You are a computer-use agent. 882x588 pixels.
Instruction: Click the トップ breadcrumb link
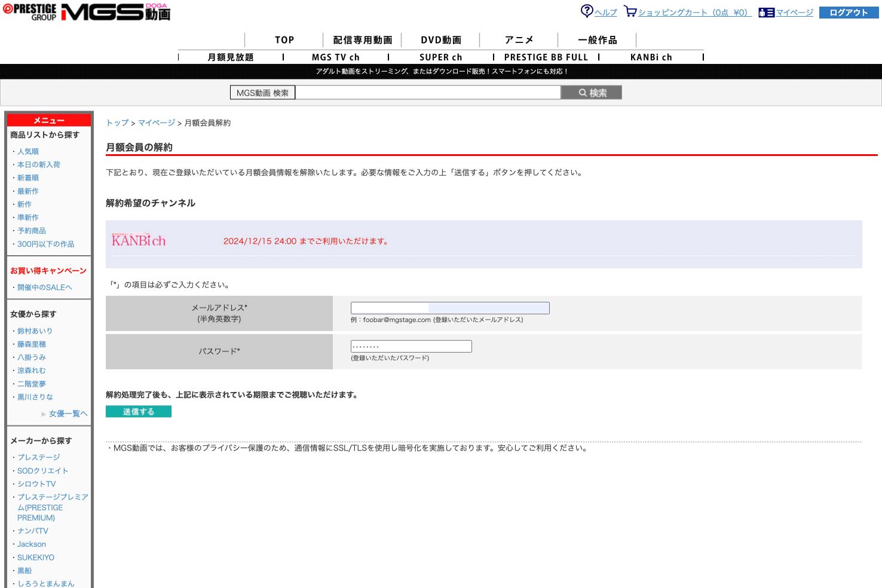[x=117, y=123]
